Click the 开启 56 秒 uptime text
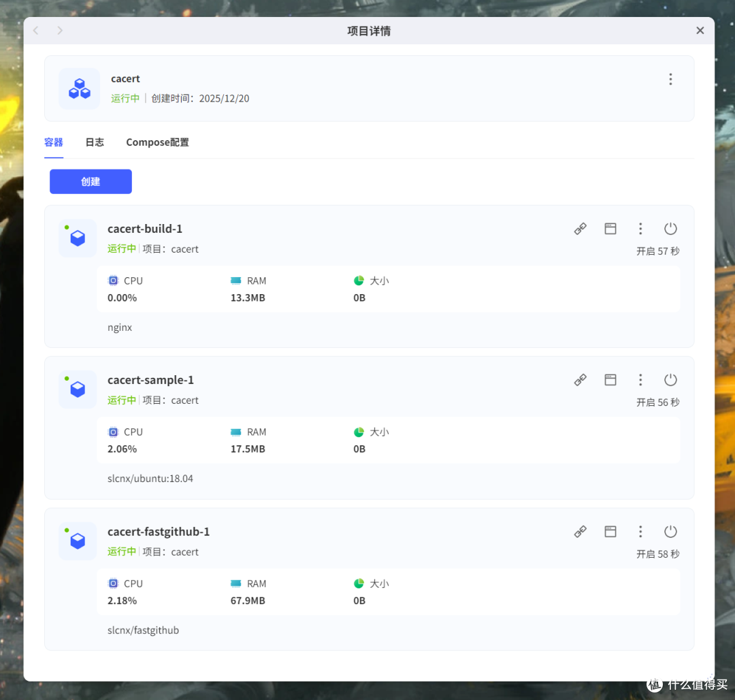The width and height of the screenshot is (735, 700). pyautogui.click(x=657, y=402)
